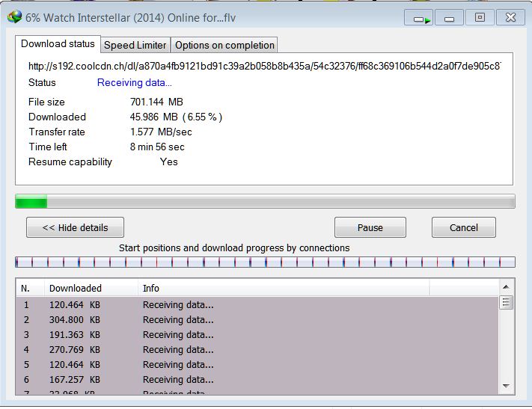532x409 pixels.
Task: Click the window title 'Watch Interstellar (2014)' text
Action: 104,18
